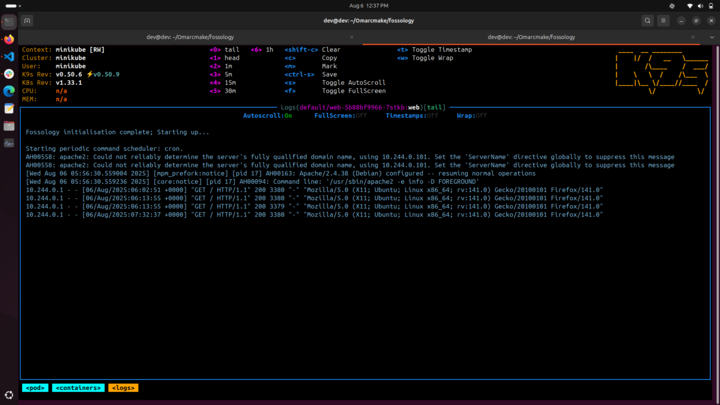Click the Toggle AutoScroll shortcut hint
720x405 pixels.
[335, 83]
